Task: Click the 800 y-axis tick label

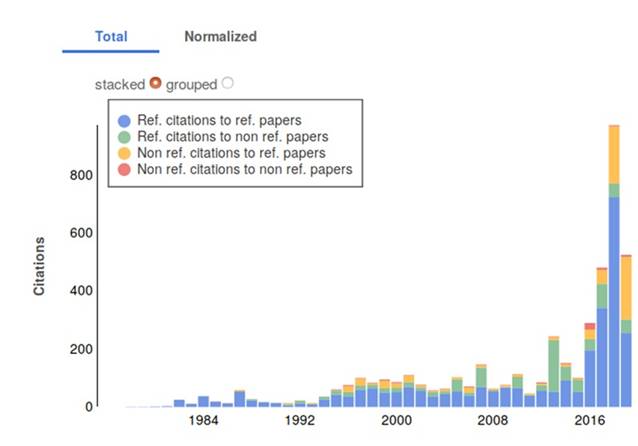Action: point(80,175)
